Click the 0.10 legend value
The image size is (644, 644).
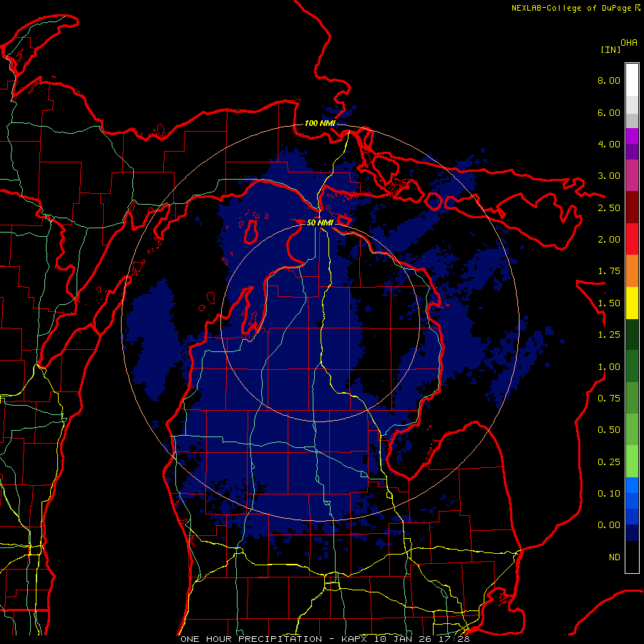pos(609,494)
